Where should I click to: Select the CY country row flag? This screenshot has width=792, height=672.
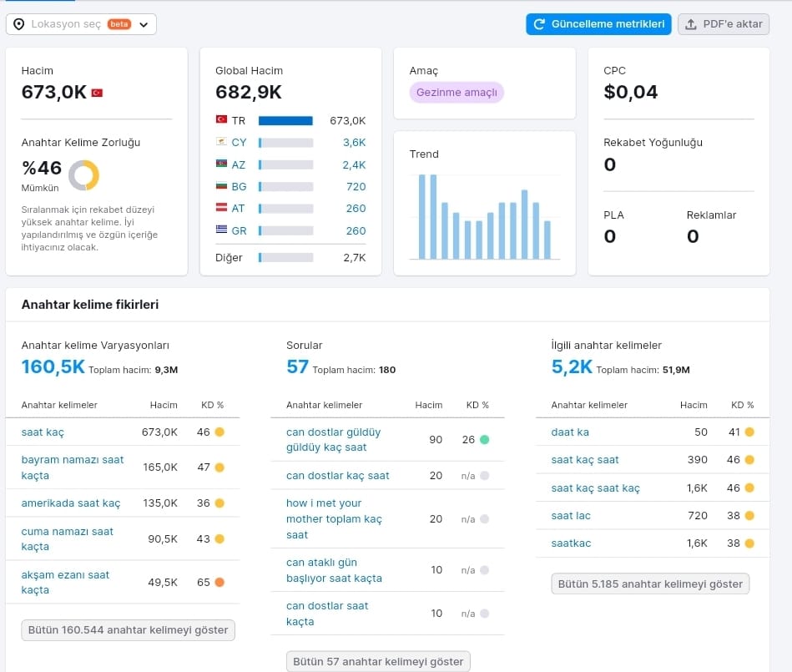coord(221,142)
